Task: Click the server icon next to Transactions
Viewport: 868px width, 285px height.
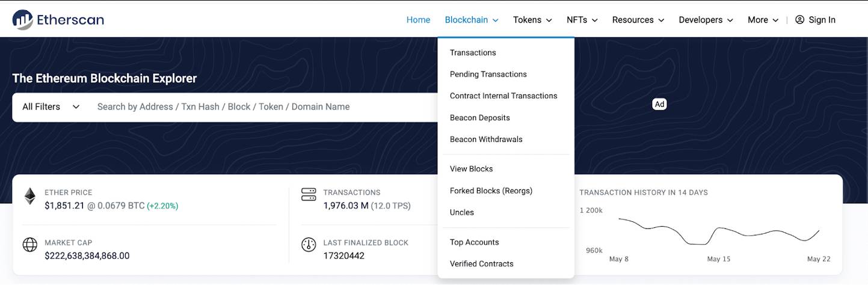Action: point(309,194)
